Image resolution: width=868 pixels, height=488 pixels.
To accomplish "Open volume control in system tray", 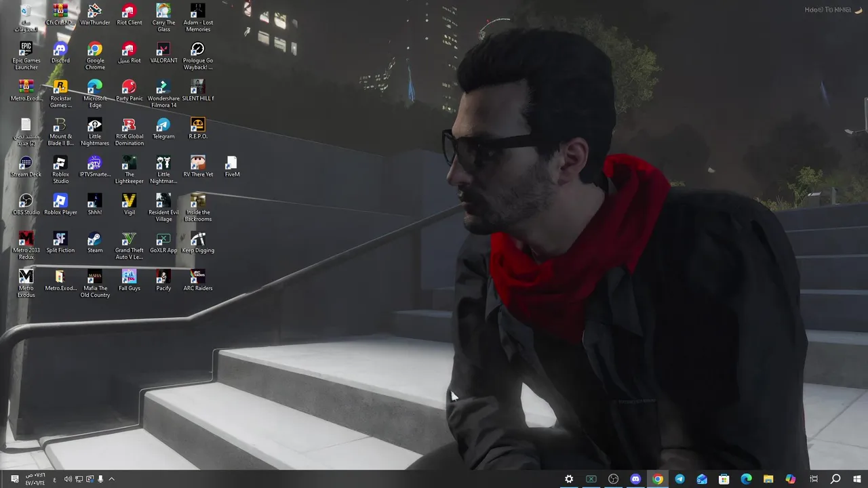I will 68,479.
